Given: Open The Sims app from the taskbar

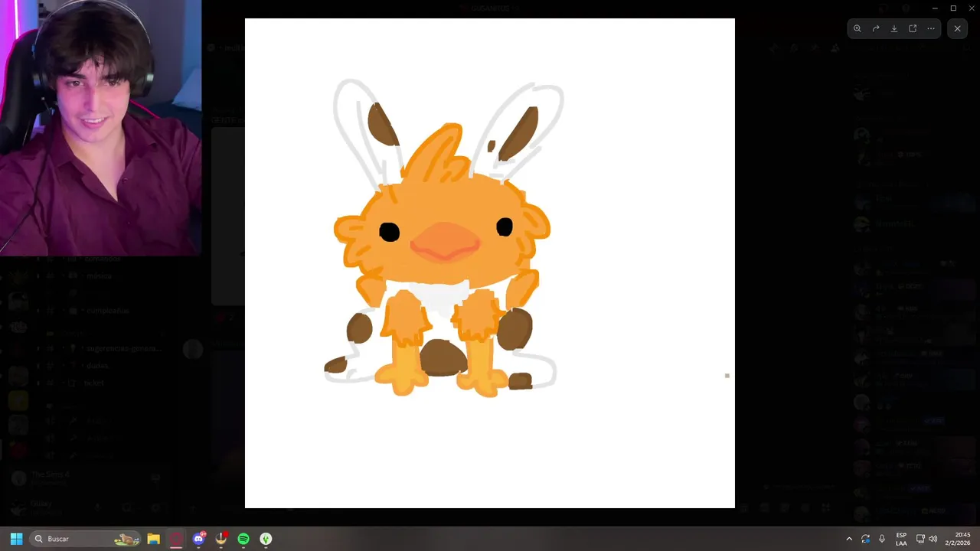Looking at the screenshot, I should point(266,539).
